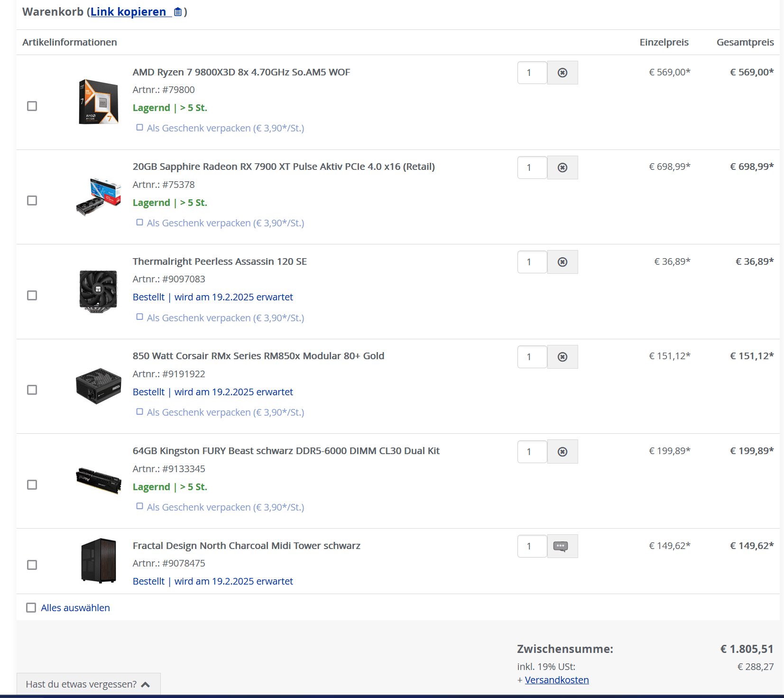This screenshot has height=698, width=784.
Task: Select the Sapphire Radeon RX 7900 XT row checkbox
Action: pos(32,200)
